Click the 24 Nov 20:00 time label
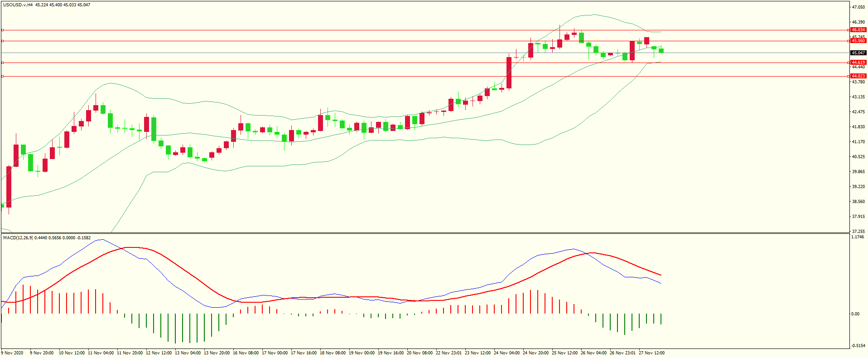Viewport: 868px width, 358px height. [x=535, y=353]
